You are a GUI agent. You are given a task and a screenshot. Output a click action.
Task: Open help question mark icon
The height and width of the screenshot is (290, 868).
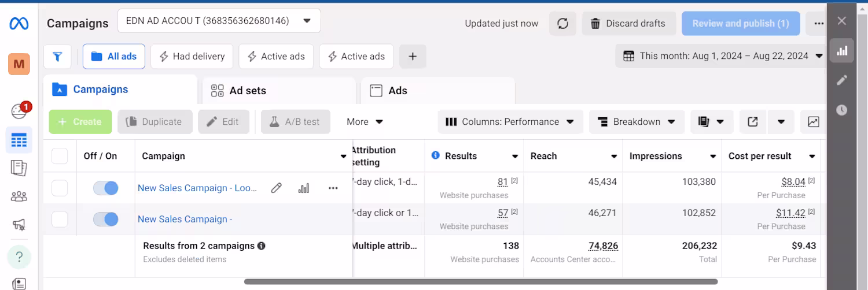[x=19, y=256]
